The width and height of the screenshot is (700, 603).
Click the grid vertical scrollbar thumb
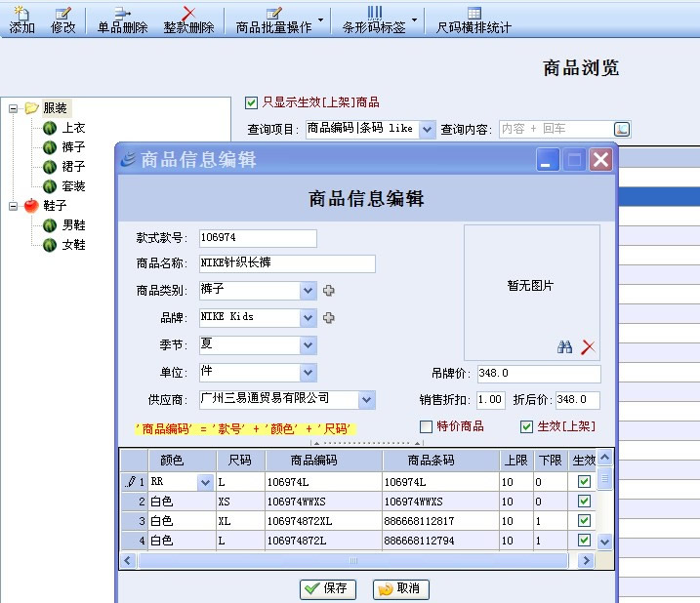pos(605,478)
